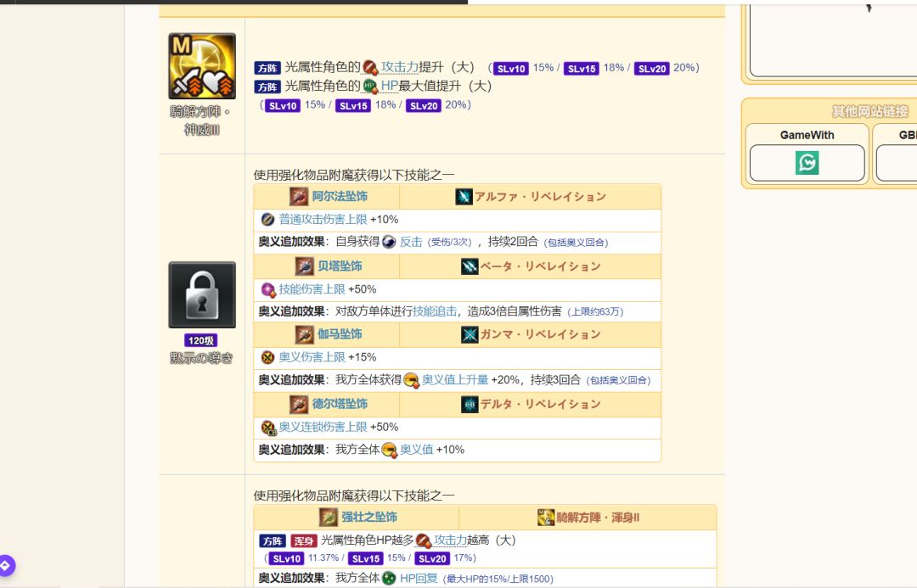
Task: Open the 伽马坠饰 link
Action: [x=340, y=334]
